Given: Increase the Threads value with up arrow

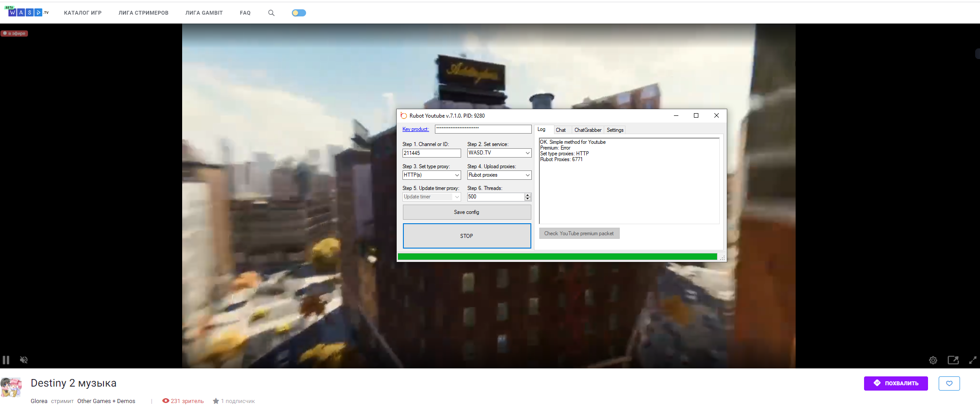Looking at the screenshot, I should 528,195.
